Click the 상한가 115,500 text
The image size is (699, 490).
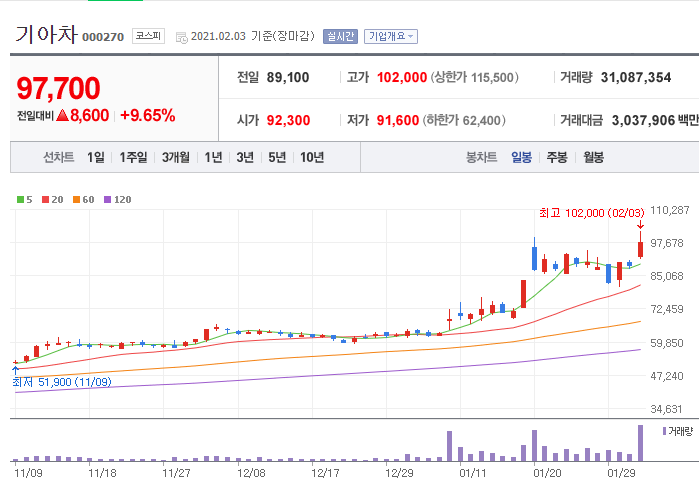(x=474, y=78)
